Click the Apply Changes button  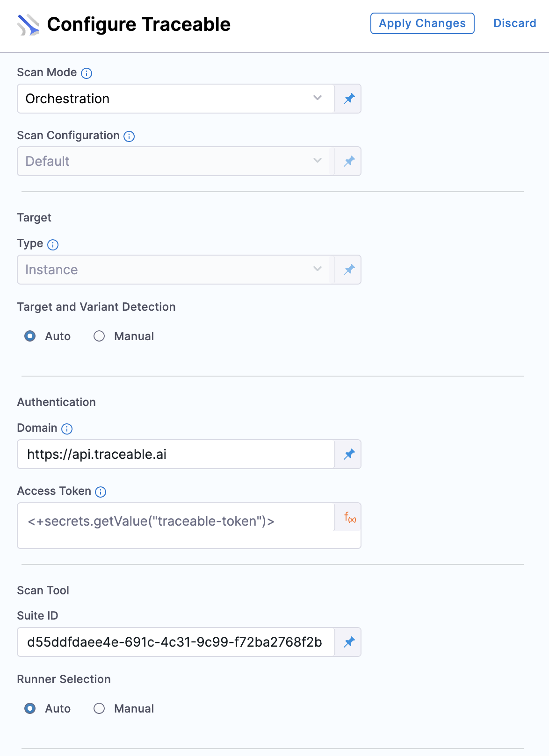tap(422, 23)
